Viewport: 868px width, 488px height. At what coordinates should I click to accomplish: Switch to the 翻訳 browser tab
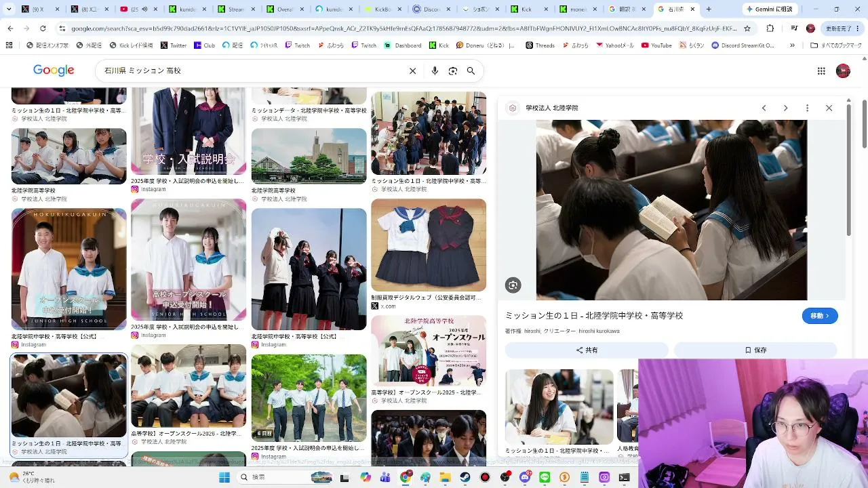[x=628, y=9]
